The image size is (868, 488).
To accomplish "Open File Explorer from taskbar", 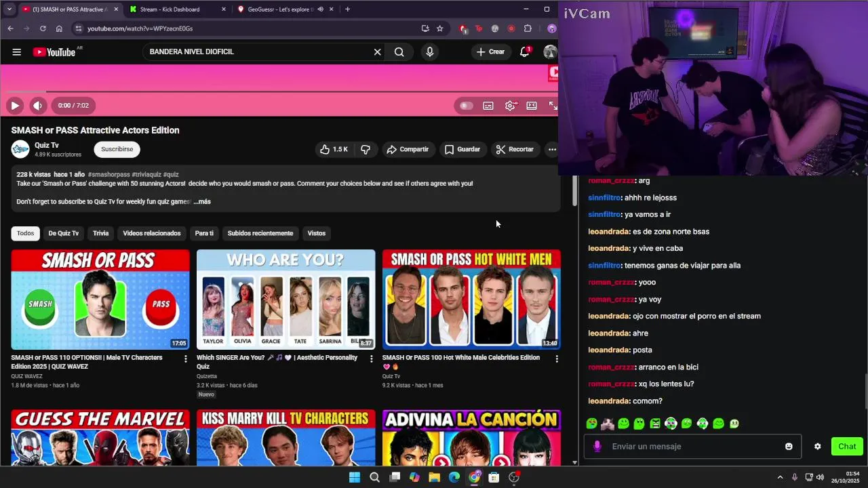I will (x=434, y=477).
